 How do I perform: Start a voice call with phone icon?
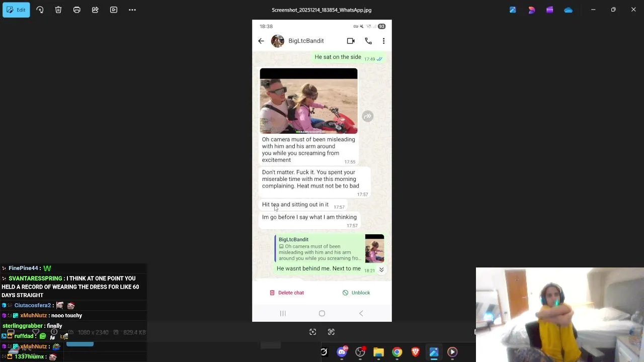point(368,41)
